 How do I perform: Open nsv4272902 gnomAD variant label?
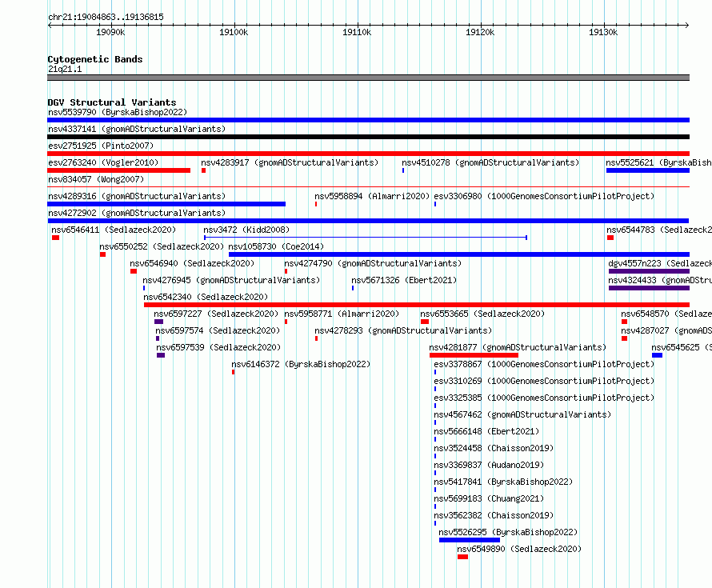(x=137, y=213)
